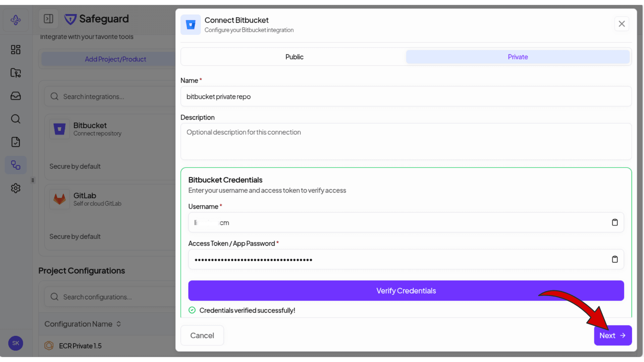Open the inbox icon in sidebar
Image resolution: width=644 pixels, height=362 pixels.
coord(15,96)
